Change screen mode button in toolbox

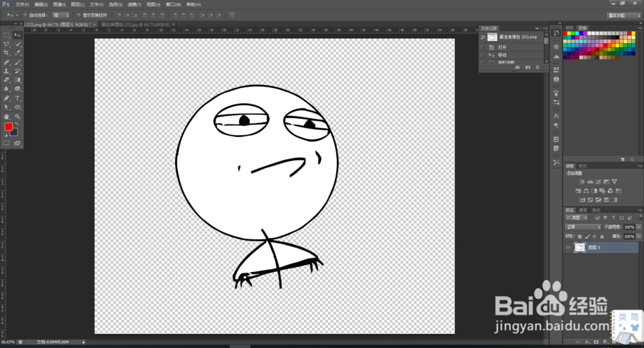[17, 143]
